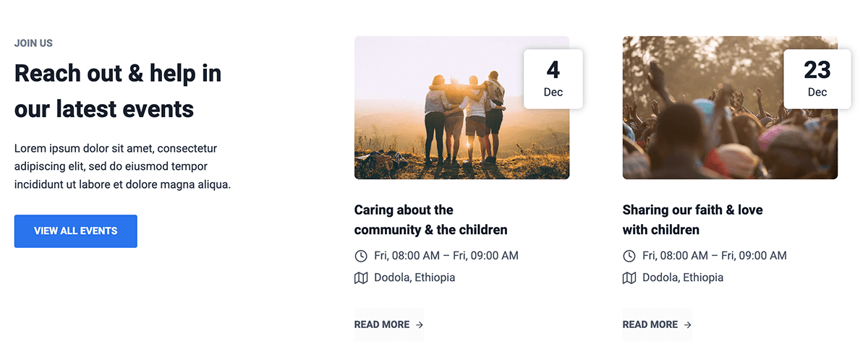Click the "Reach out & help" heading
Viewport: 868px width, 362px height.
118,91
